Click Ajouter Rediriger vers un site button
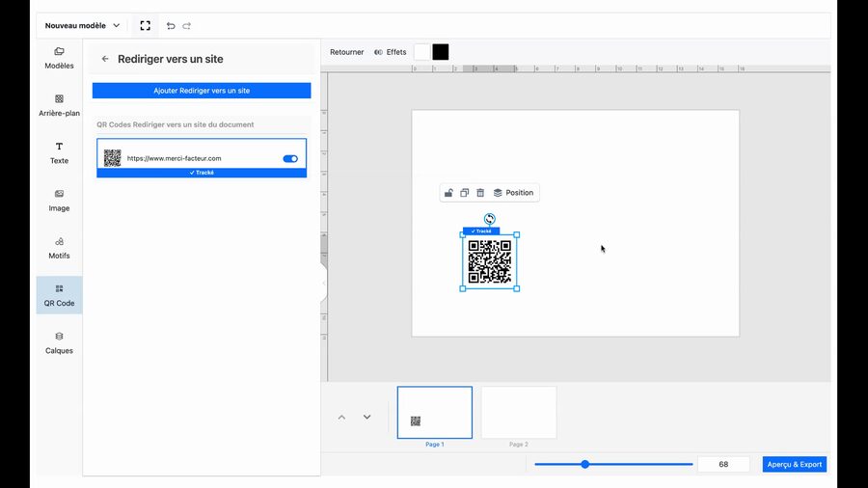Screen dimensions: 868x488 tap(202, 91)
